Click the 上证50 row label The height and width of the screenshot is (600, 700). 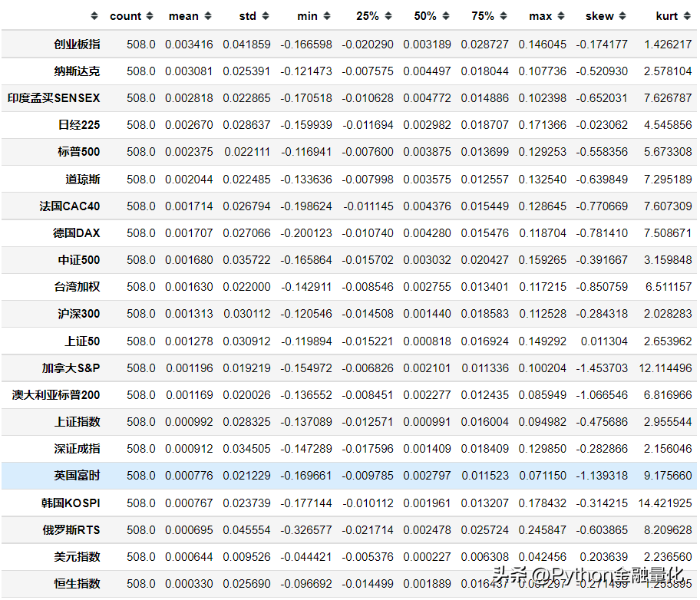(83, 341)
